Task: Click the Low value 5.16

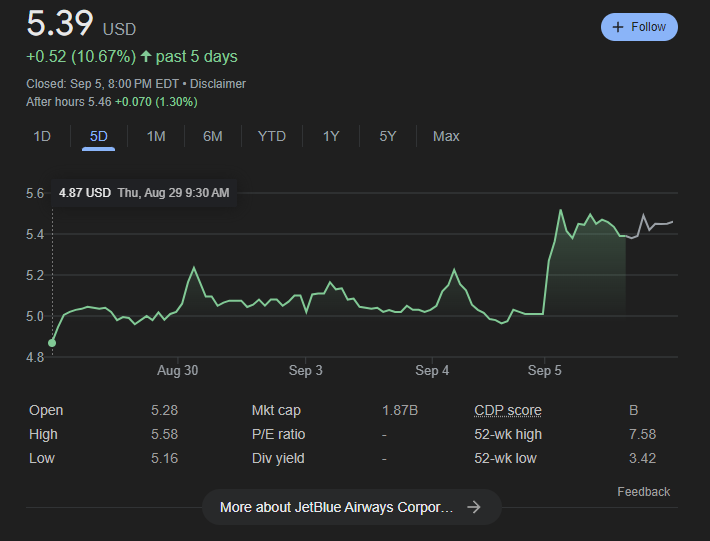Action: 164,458
